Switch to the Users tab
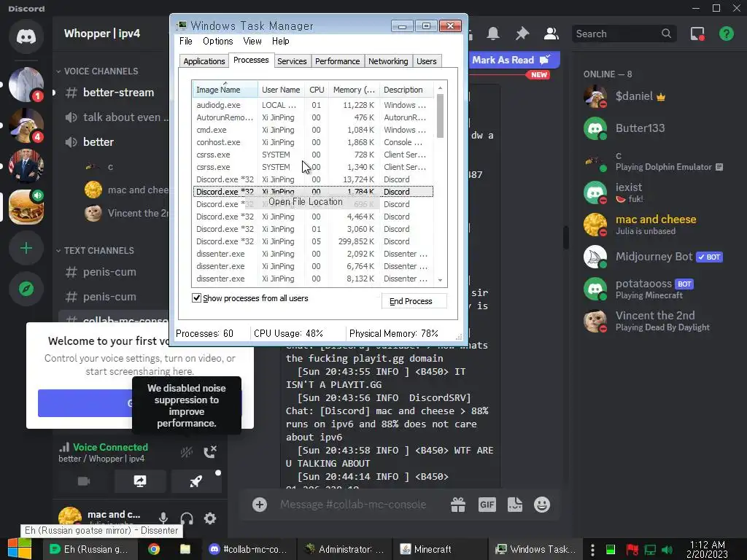Viewport: 747px width, 560px height. (426, 61)
